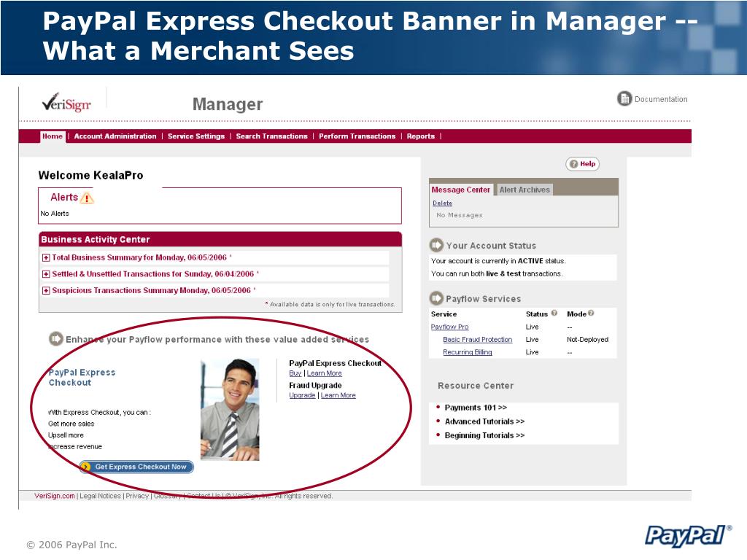
Task: Open the Reports menu
Action: 421,136
